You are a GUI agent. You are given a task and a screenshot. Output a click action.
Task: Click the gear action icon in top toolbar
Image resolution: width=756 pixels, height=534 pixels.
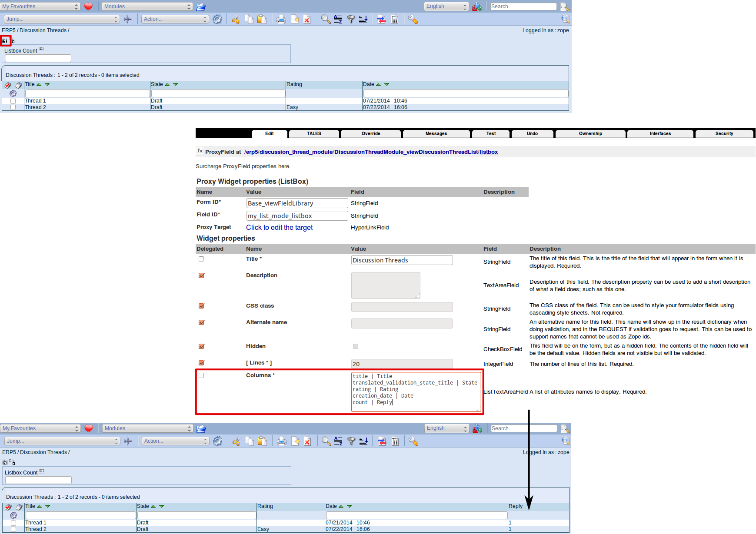pyautogui.click(x=217, y=19)
